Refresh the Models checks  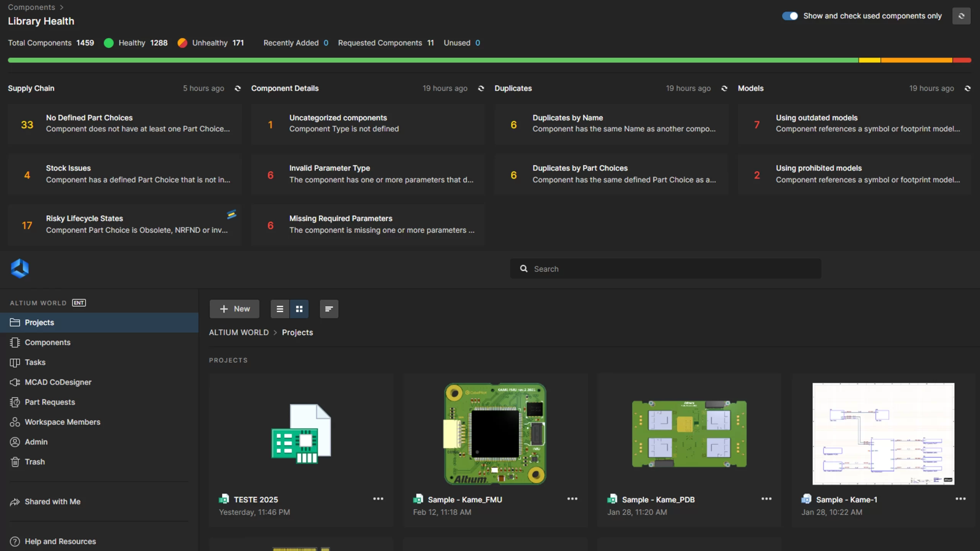click(968, 88)
